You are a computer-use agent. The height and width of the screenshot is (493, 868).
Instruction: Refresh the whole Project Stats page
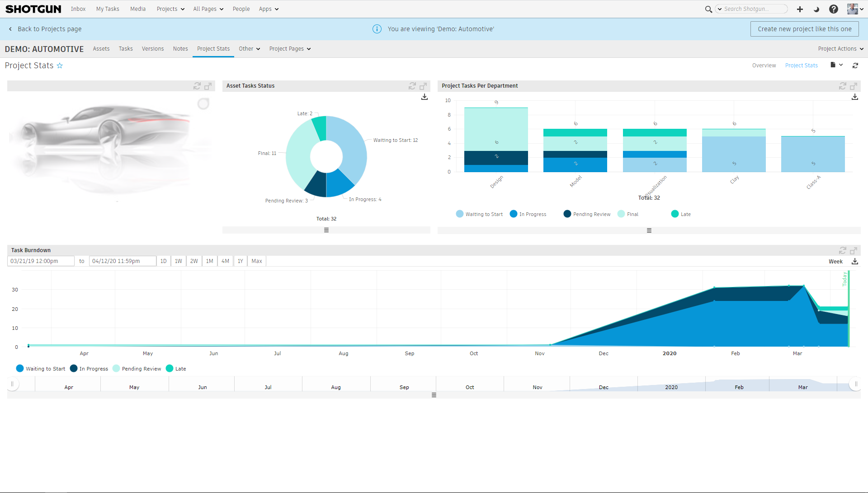(855, 66)
